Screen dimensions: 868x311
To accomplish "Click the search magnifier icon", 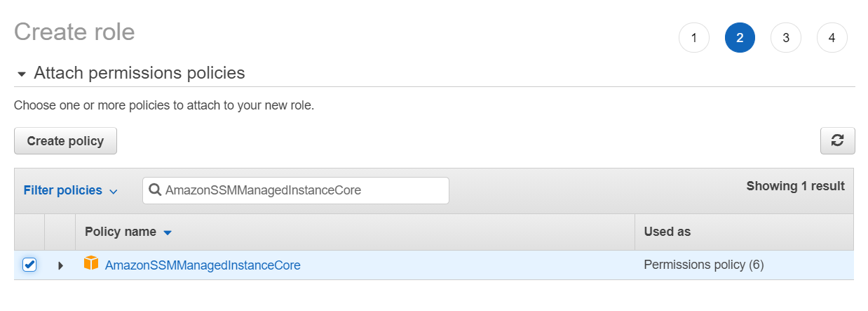I will [x=155, y=190].
